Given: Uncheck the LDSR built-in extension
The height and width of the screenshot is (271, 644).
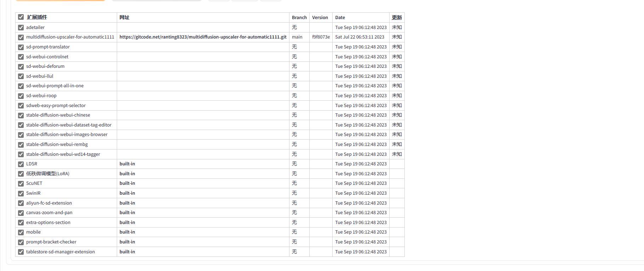Looking at the screenshot, I should tap(21, 164).
